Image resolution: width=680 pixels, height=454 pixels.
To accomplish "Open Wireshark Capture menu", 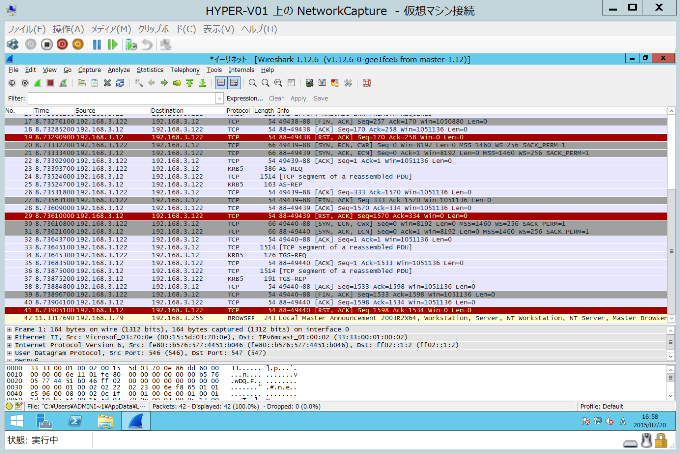I will tap(89, 70).
